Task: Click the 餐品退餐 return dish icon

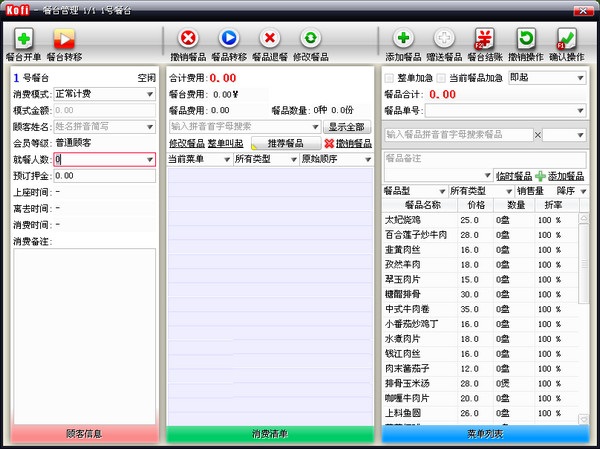Action: point(269,39)
